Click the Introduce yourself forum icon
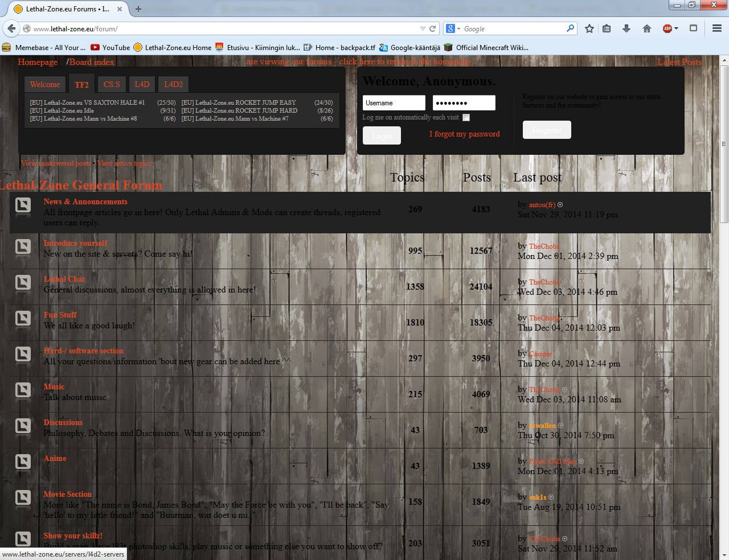729x560 pixels. 23,246
